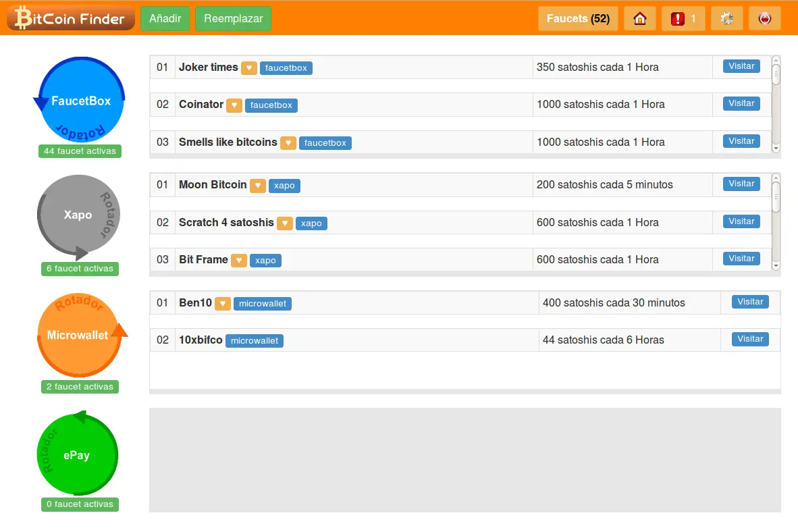Visit the 10xbifco faucet
Screen dimensions: 798x532
click(750, 339)
